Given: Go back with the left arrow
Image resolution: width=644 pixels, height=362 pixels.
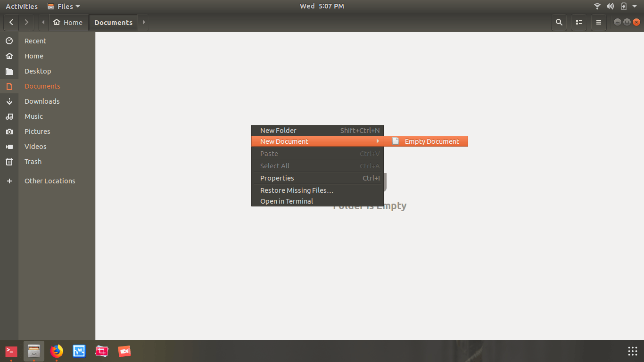Looking at the screenshot, I should tap(11, 22).
